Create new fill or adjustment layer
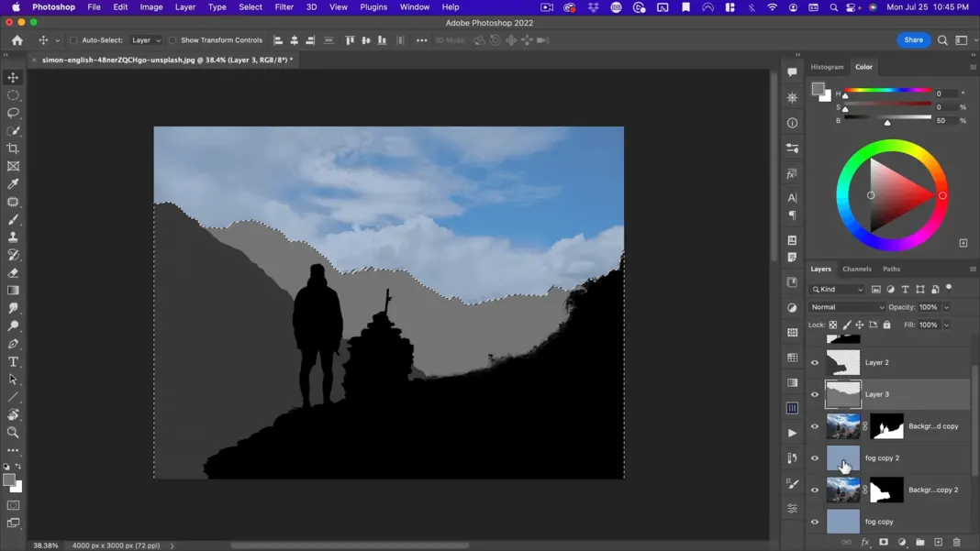This screenshot has width=980, height=551. [x=902, y=542]
